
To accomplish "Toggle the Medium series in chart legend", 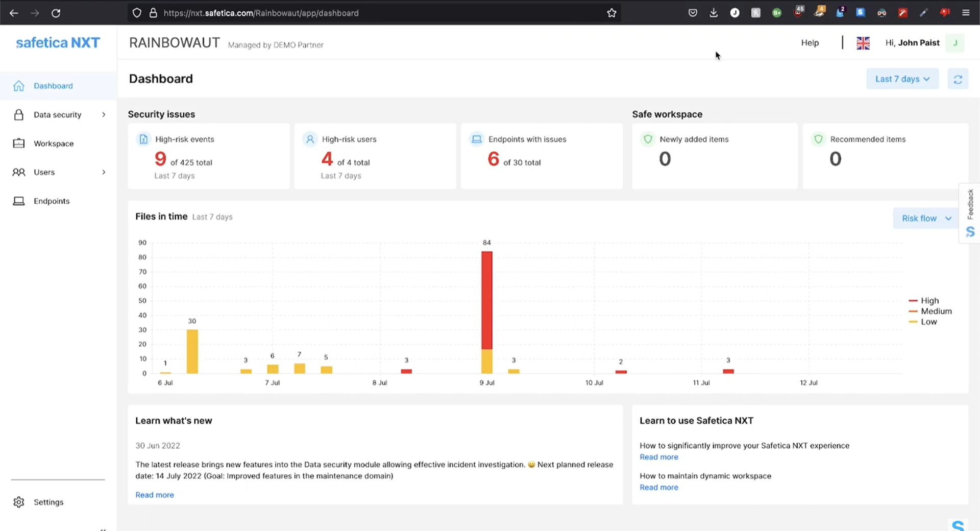I will click(x=936, y=311).
